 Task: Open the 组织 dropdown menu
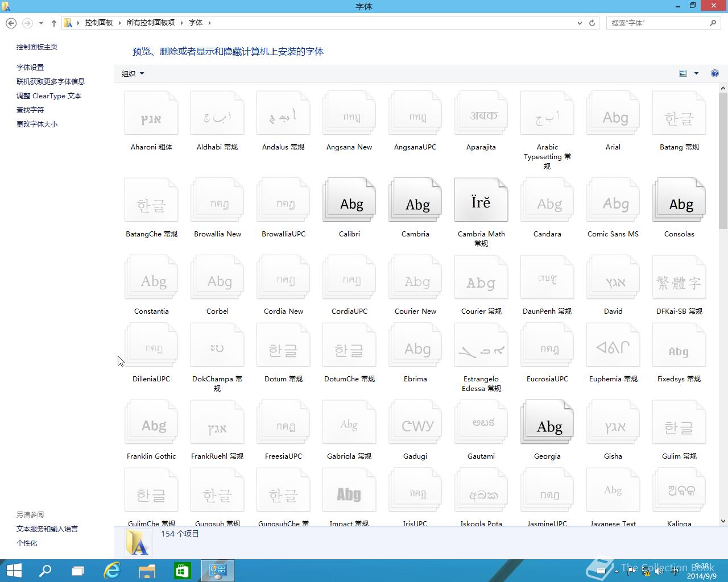click(x=133, y=73)
